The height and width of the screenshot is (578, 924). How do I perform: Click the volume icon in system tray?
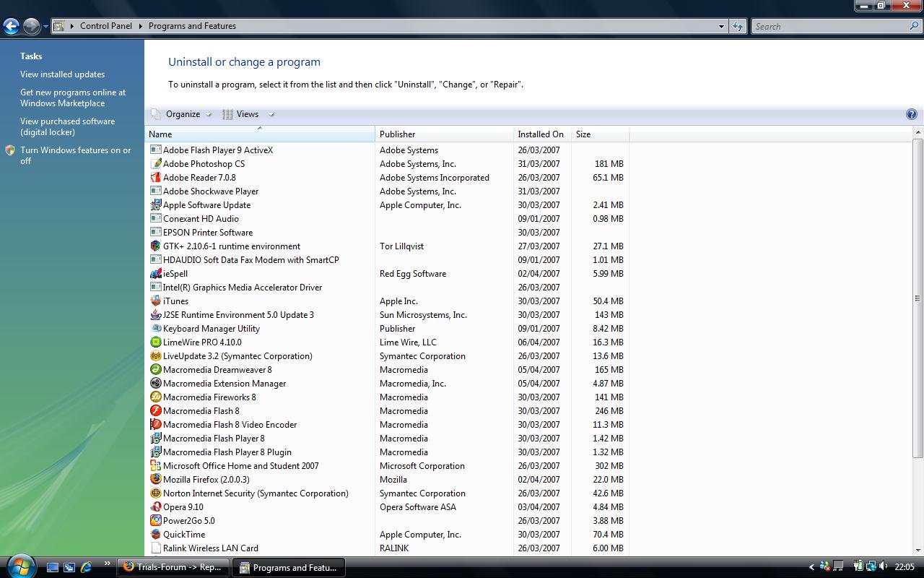[883, 566]
